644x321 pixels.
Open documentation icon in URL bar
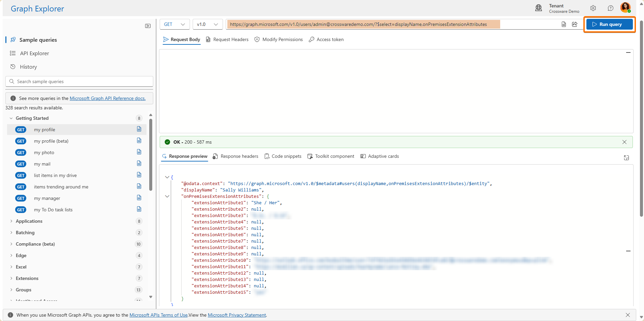pyautogui.click(x=563, y=24)
